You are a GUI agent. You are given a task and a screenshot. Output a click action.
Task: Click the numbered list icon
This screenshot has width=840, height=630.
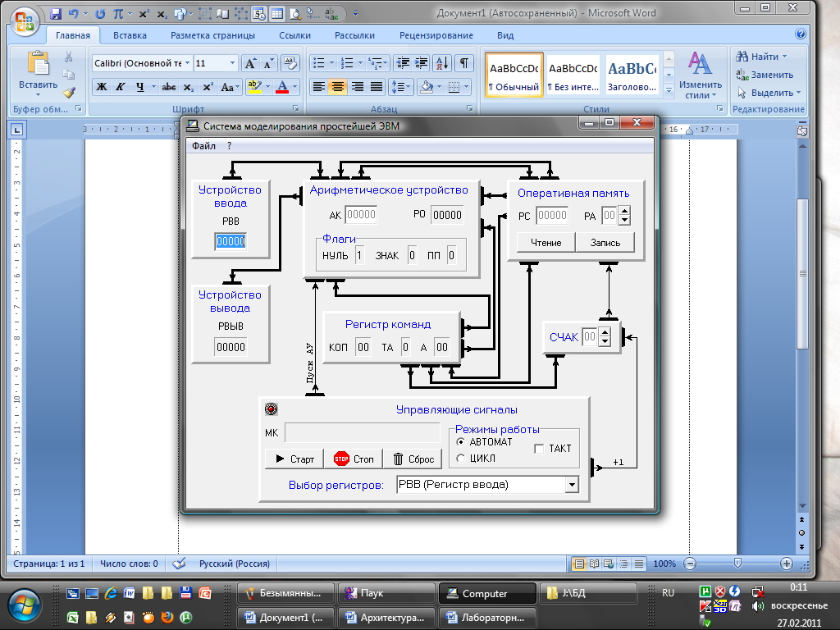[347, 64]
